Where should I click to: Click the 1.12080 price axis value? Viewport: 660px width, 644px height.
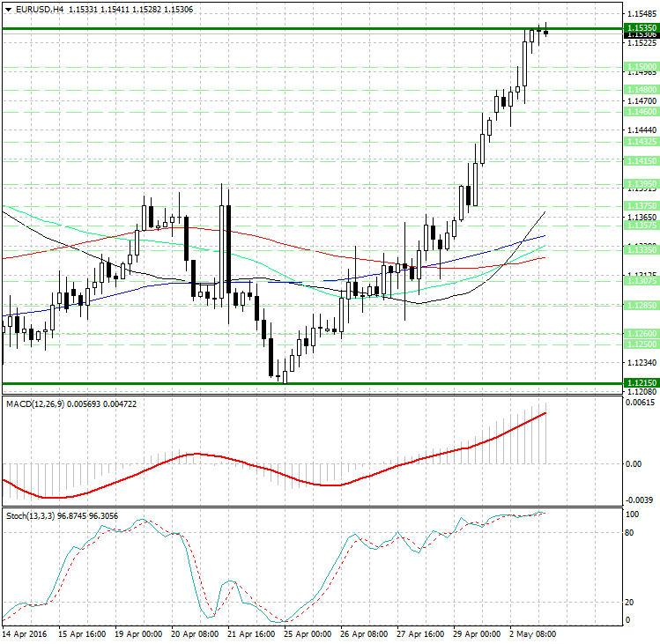pyautogui.click(x=641, y=392)
